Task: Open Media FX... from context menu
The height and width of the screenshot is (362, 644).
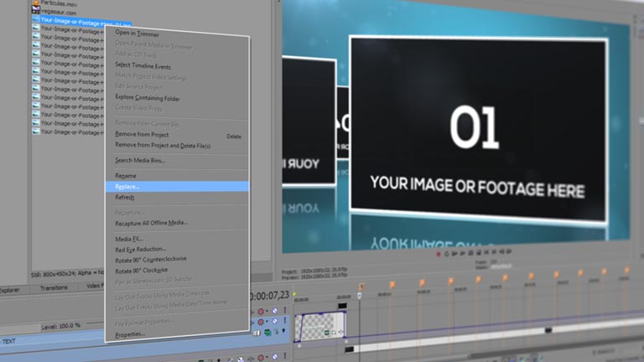Action: (x=129, y=239)
